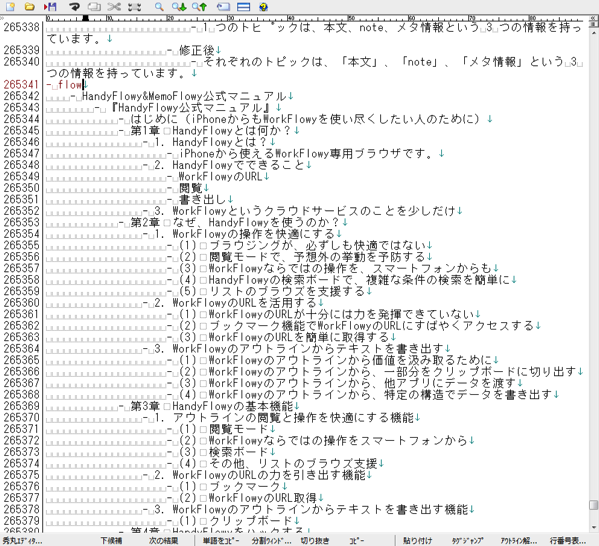Click line '(1) ブラウジングが、必ずしも快適ではない'

(x=303, y=245)
